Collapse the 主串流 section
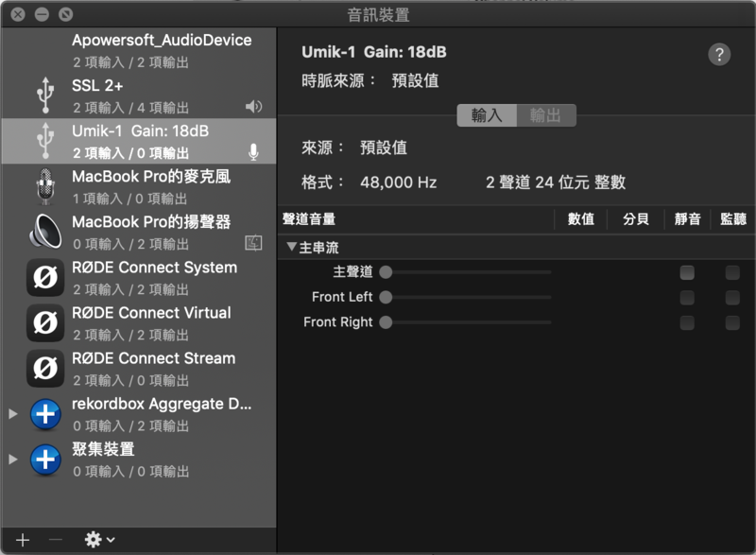 pos(292,248)
